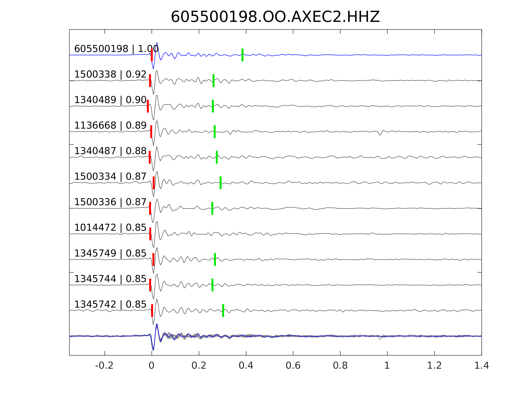Viewport: 532px width, 399px height.
Task: Click the green marker on trace 1345742
Action: click(223, 311)
